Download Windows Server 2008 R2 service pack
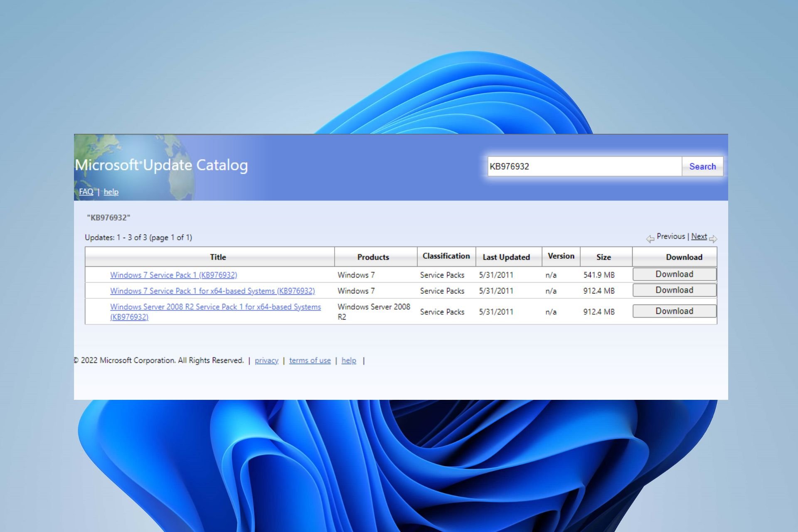The image size is (798, 532). pos(674,311)
